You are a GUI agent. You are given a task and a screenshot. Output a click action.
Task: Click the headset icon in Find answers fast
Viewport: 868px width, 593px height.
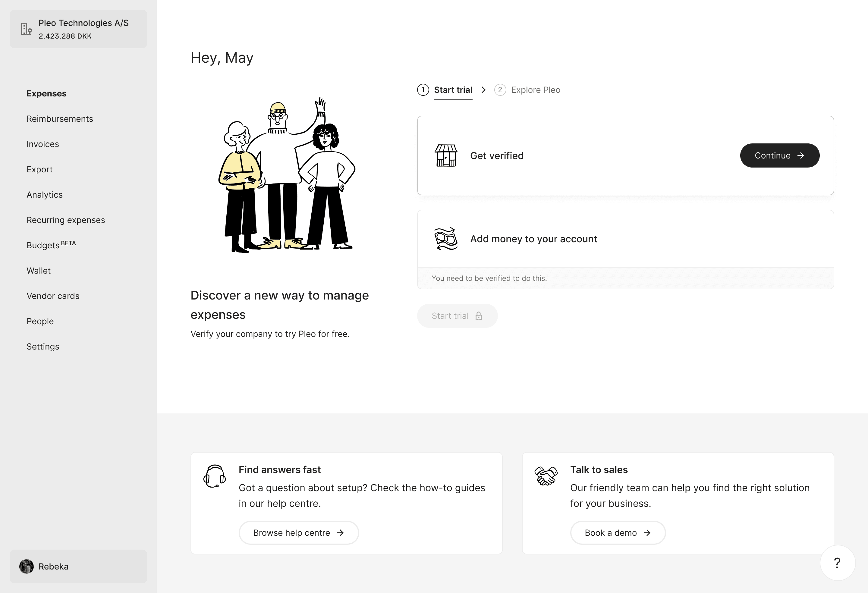pos(214,476)
